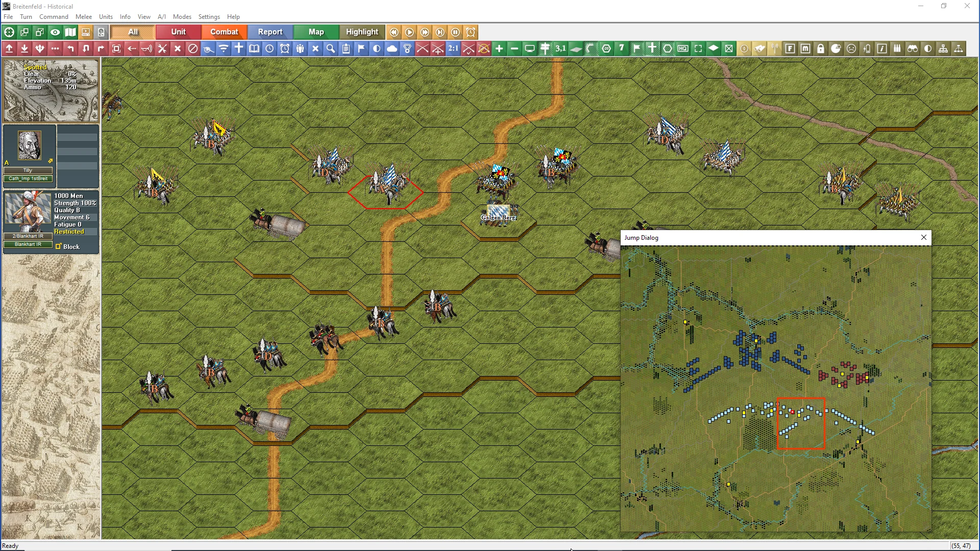Click the HQ highlight icon

(683, 49)
